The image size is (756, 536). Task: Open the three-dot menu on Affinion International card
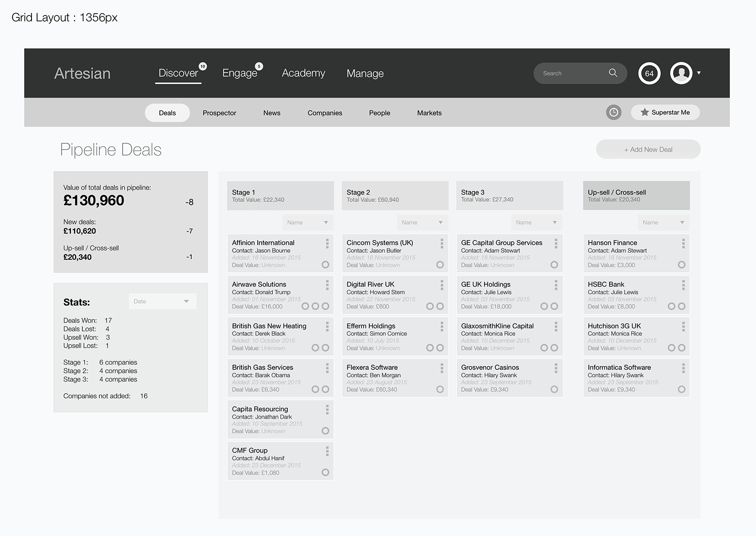click(x=327, y=243)
